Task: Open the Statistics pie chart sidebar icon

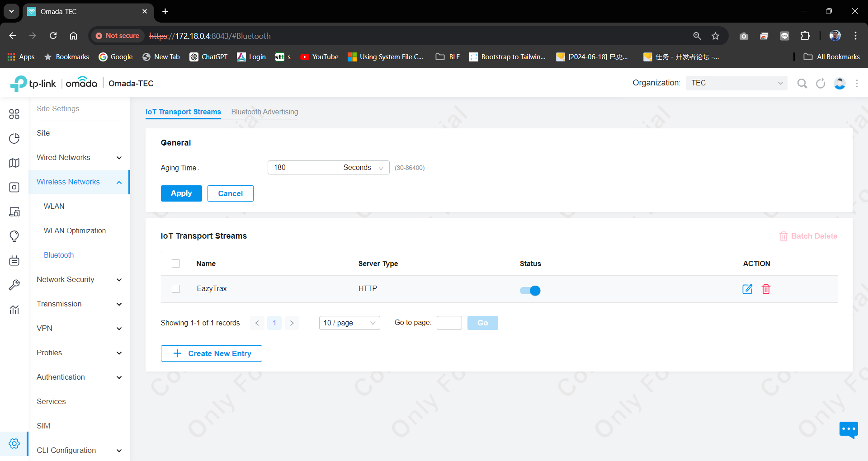Action: 14,138
